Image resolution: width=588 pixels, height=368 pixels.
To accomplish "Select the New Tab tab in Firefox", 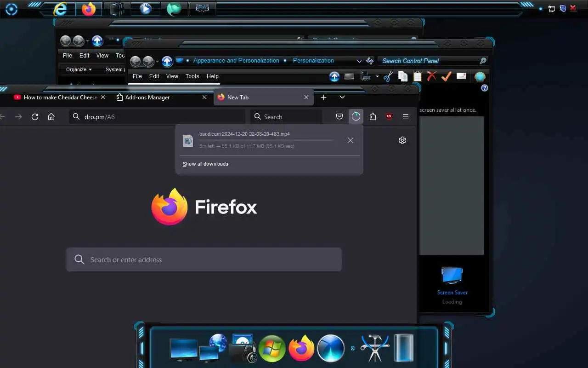I will pos(264,97).
